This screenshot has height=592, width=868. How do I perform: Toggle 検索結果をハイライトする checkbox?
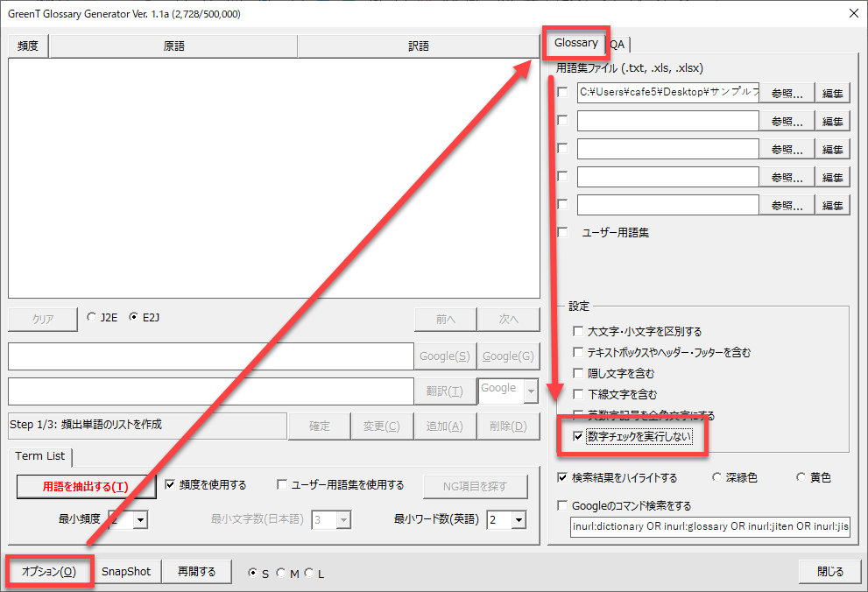(x=562, y=478)
